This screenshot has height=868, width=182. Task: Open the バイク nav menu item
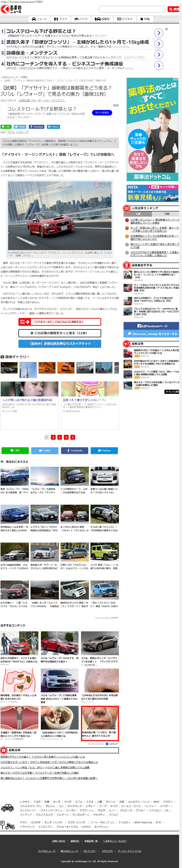pyautogui.click(x=81, y=19)
